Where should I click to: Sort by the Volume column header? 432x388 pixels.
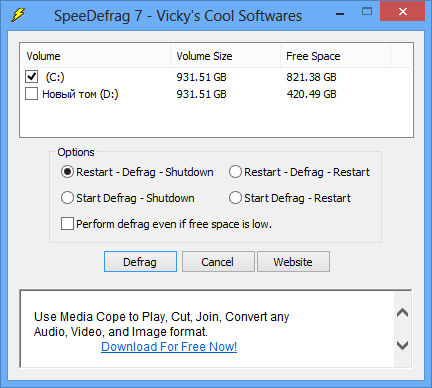click(95, 56)
